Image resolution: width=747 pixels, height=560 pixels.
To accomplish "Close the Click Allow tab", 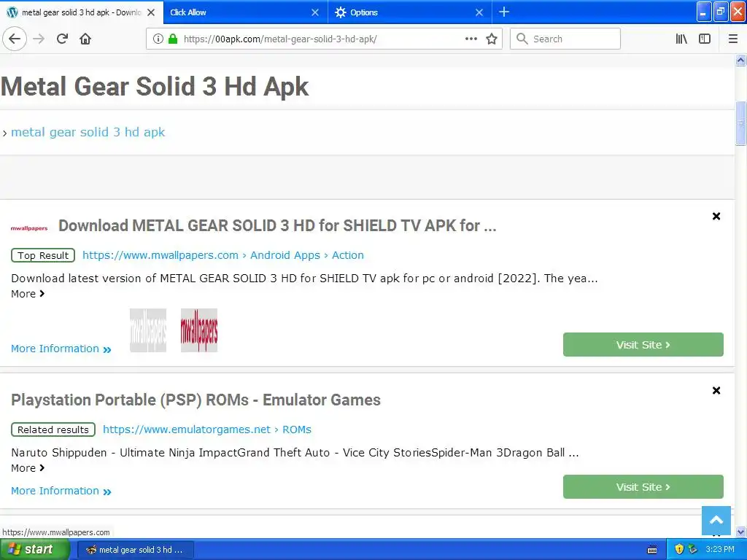I will [x=315, y=12].
